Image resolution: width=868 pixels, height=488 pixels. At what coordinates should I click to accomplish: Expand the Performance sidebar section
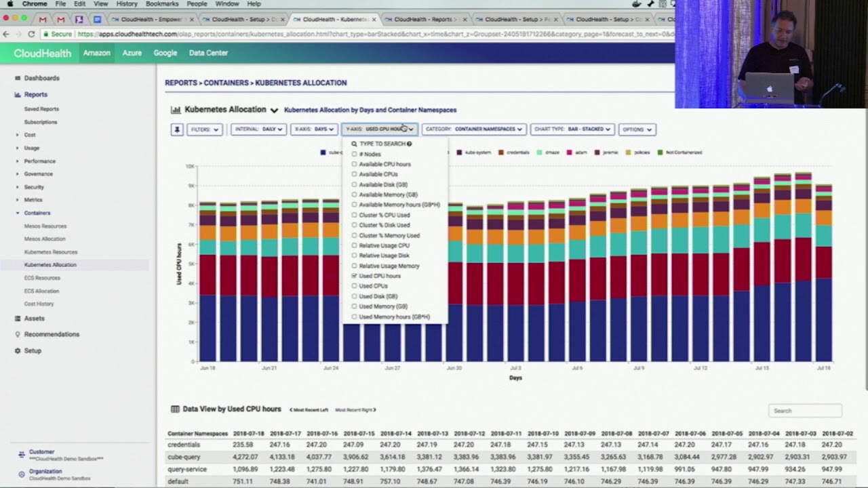(18, 161)
